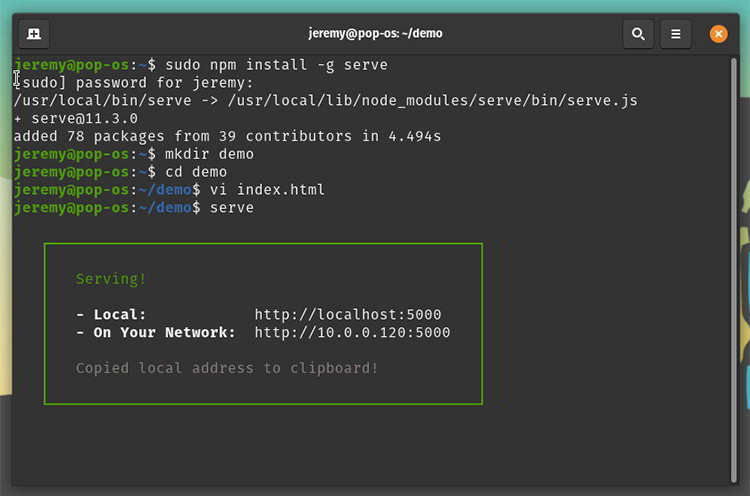Click the mkdir demo command
This screenshot has width=750, height=496.
[209, 154]
